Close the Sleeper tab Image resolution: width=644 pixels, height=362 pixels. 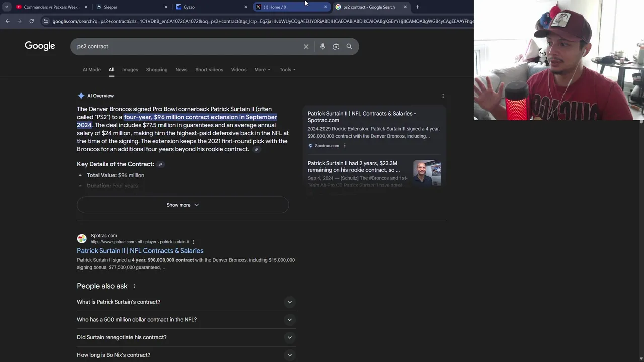point(166,7)
